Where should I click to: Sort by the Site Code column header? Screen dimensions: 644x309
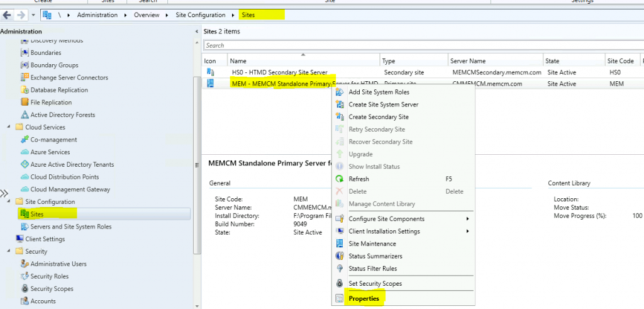point(622,61)
